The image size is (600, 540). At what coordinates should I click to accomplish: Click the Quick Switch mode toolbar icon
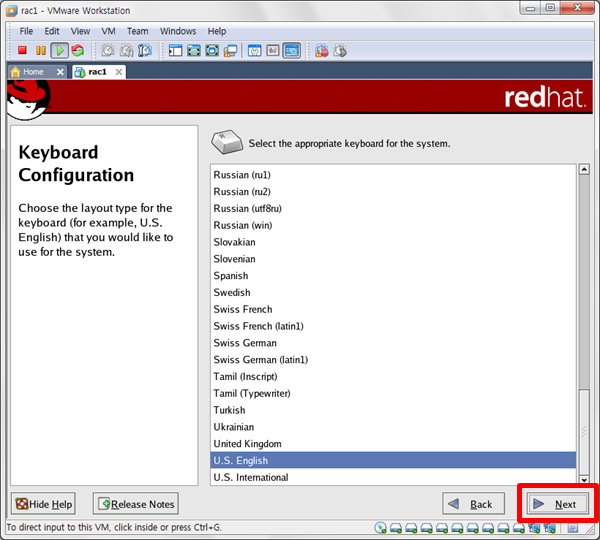click(194, 51)
